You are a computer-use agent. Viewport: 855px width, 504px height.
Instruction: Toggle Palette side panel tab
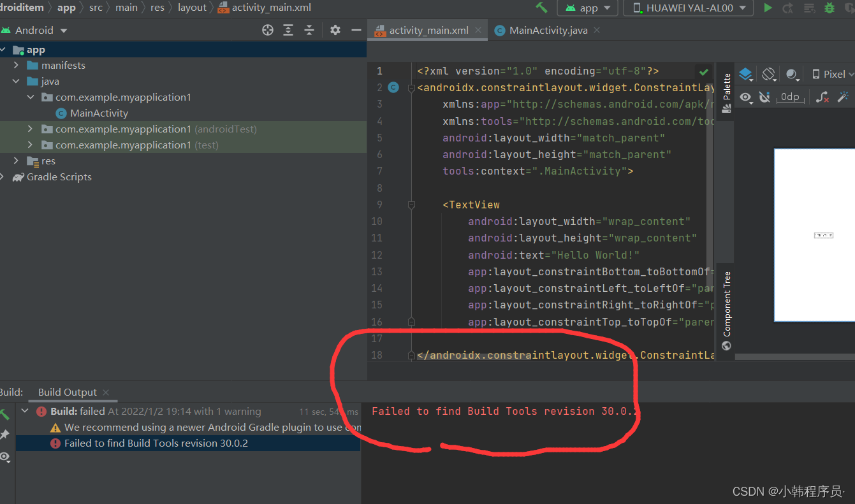click(x=726, y=93)
